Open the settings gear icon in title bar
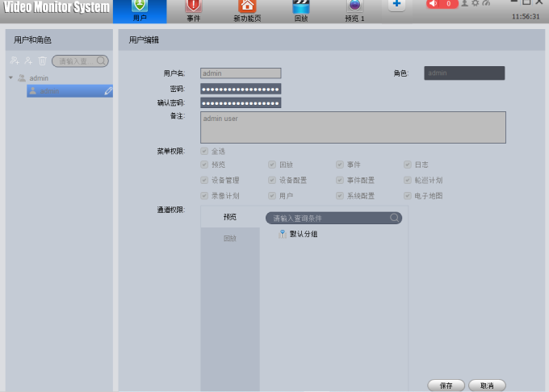This screenshot has width=549, height=392. [x=476, y=3]
